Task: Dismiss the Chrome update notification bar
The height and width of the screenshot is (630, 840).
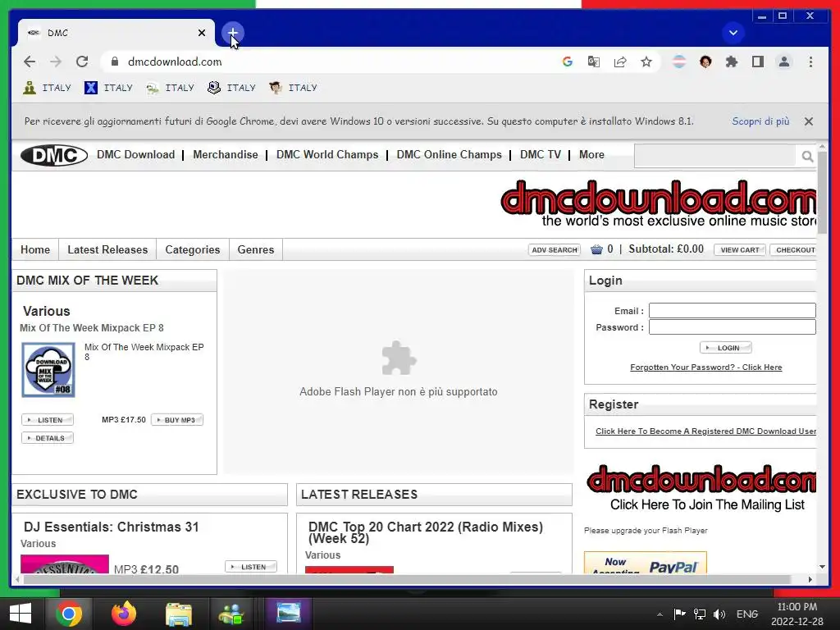Action: click(808, 121)
